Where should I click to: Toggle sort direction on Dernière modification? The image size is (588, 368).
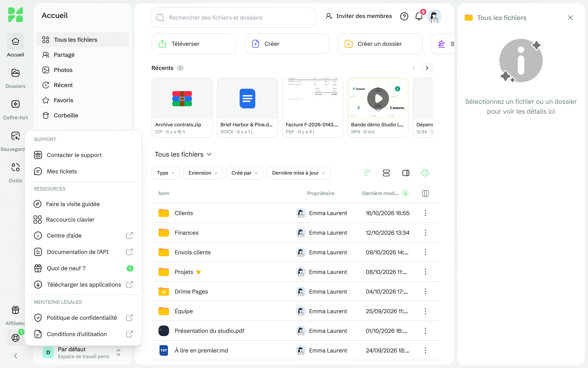tap(405, 193)
